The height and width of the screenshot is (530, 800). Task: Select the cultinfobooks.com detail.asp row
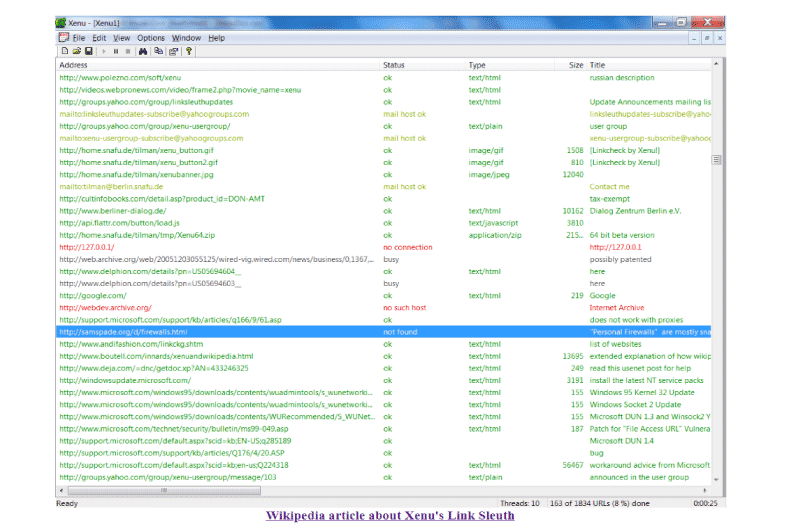[x=383, y=199]
